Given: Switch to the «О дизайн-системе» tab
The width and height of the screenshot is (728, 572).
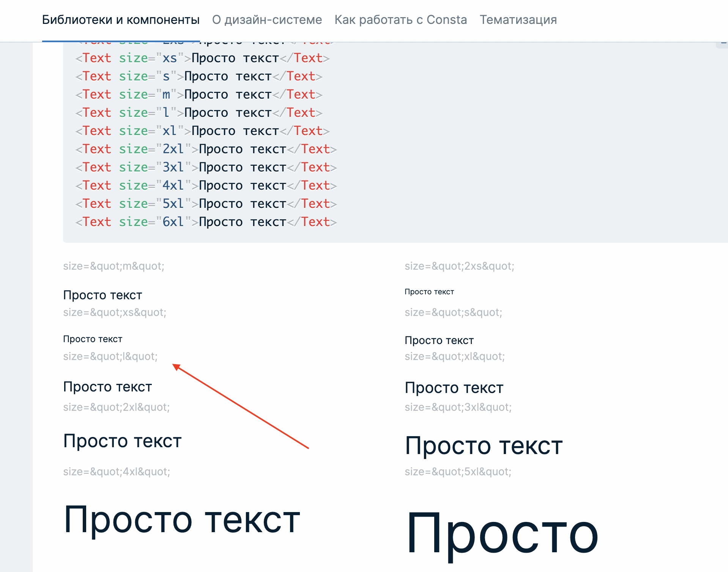Looking at the screenshot, I should click(267, 20).
